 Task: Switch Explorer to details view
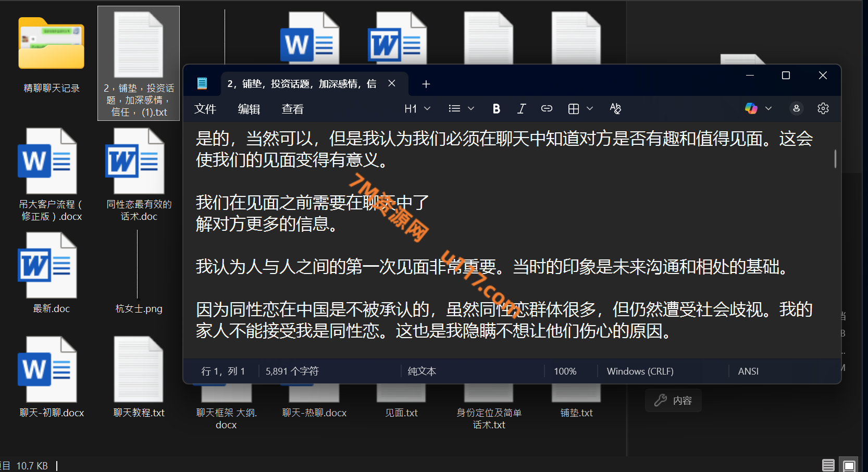pyautogui.click(x=828, y=465)
